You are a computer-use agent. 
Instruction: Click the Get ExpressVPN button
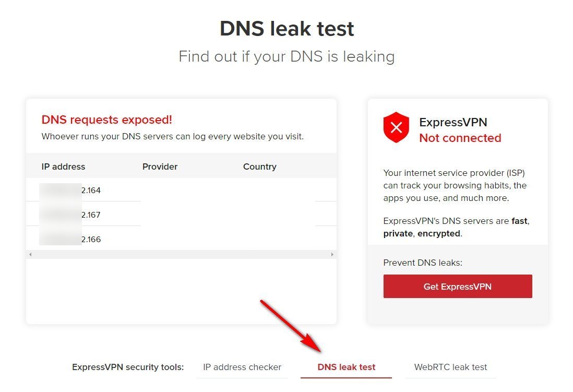click(x=458, y=287)
